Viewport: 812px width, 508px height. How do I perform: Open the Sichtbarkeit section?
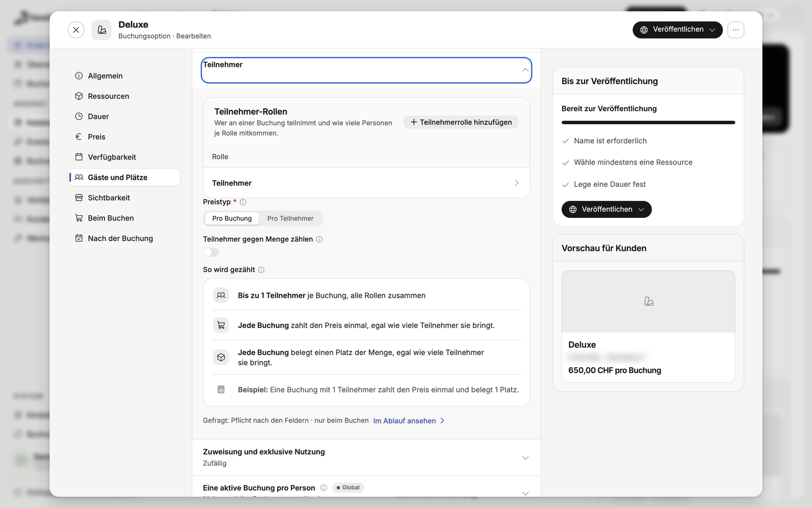124,198
